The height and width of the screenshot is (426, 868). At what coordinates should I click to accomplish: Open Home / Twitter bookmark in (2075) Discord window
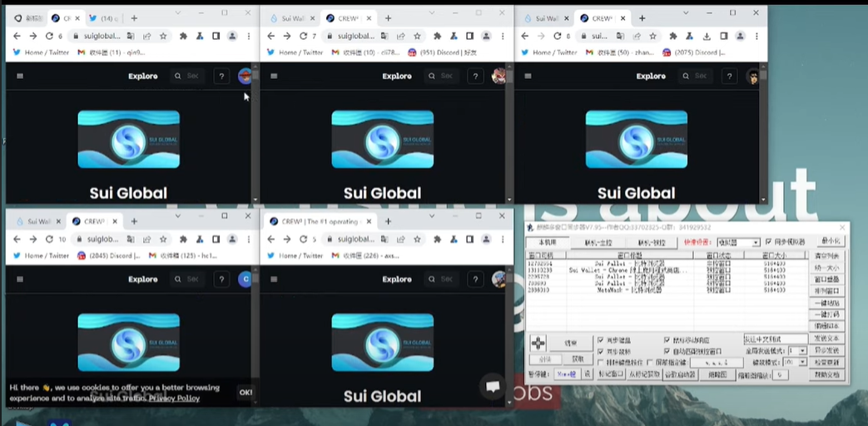coord(550,52)
